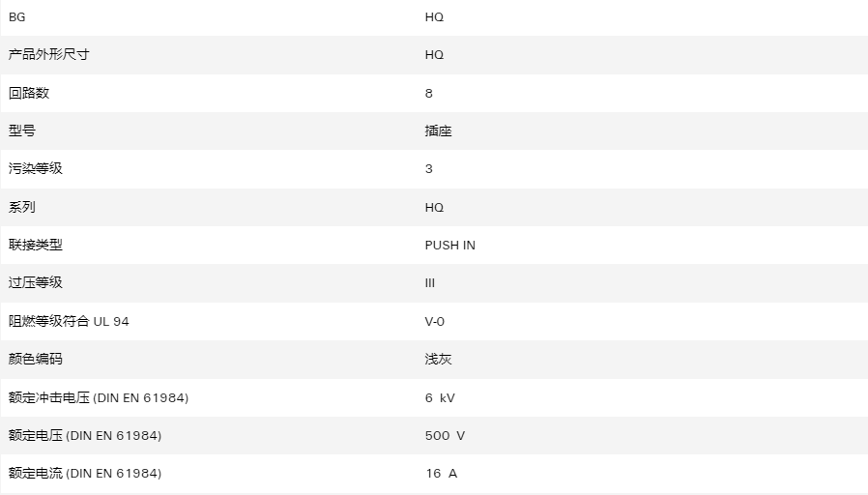Screen dimensions: 868x495
Task: Select the 回路数 label text
Action: point(29,93)
